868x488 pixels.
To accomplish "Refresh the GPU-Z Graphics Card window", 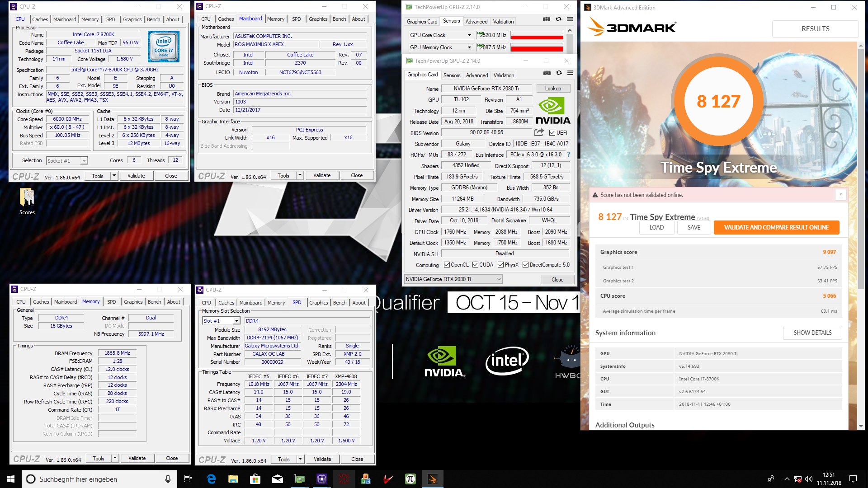I will pos(559,73).
